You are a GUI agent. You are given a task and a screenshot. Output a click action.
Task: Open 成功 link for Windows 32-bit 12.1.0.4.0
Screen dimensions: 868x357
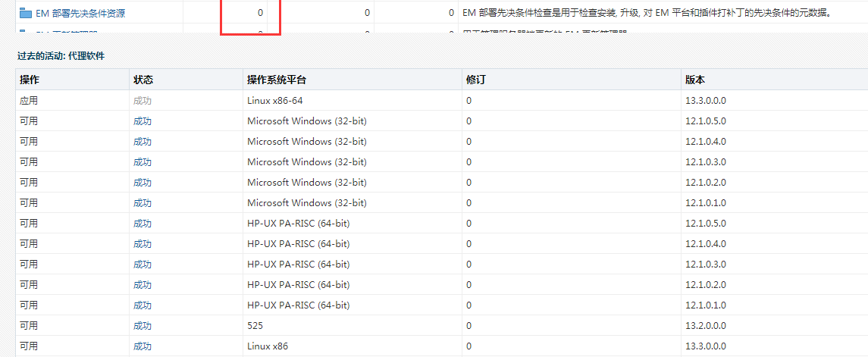coord(143,142)
